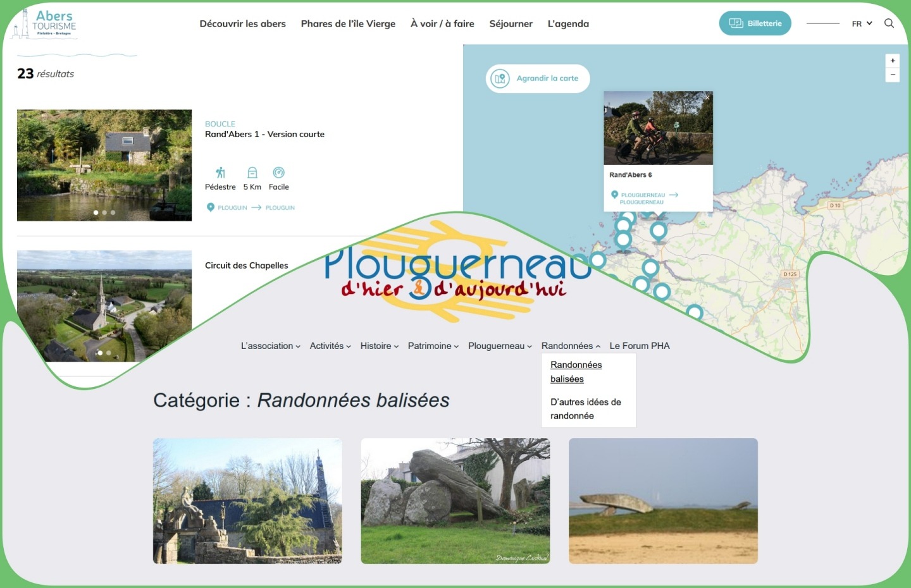Screen dimensions: 911x588
Task: Select the second carousel dot under Rand'Abers 1 photo
Action: click(x=104, y=212)
